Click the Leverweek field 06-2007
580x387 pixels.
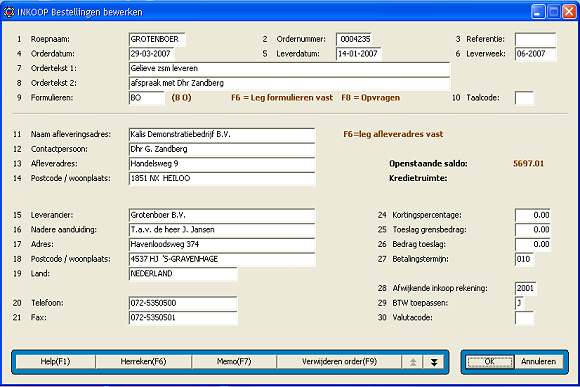click(535, 54)
